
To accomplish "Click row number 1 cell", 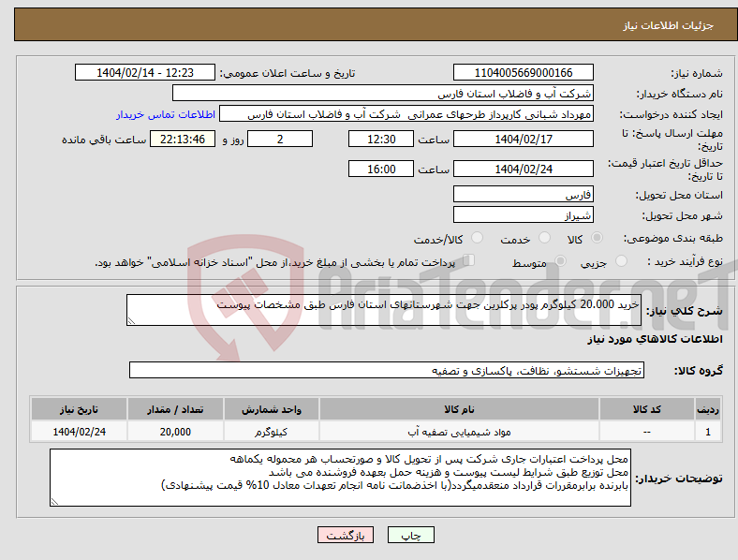I will (708, 432).
